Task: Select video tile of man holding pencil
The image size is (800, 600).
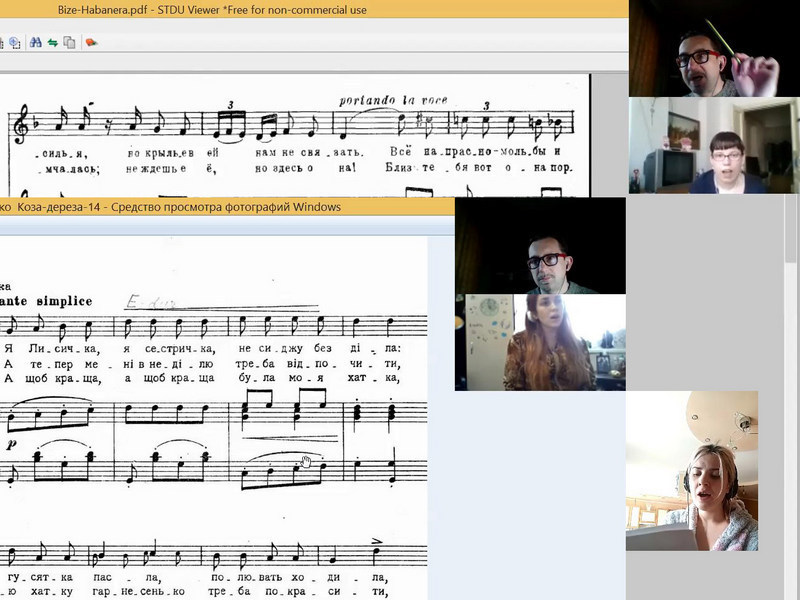Action: (714, 48)
